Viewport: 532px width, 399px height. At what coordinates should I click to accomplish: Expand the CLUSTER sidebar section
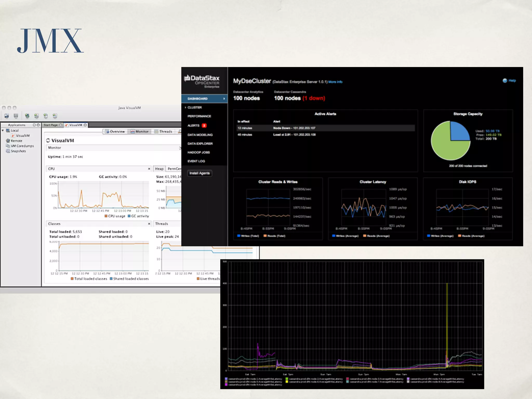(x=185, y=107)
